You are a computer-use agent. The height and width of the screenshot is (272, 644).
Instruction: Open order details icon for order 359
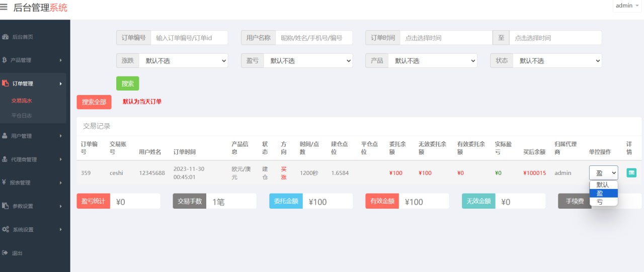(631, 172)
